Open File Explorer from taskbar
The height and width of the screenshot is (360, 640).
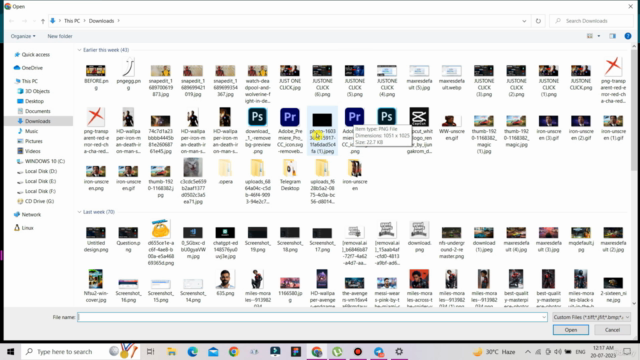[171, 351]
